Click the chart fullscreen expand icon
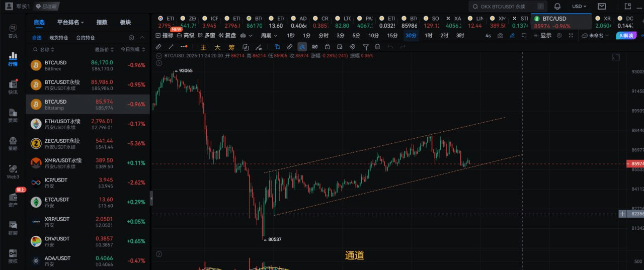 [571, 36]
